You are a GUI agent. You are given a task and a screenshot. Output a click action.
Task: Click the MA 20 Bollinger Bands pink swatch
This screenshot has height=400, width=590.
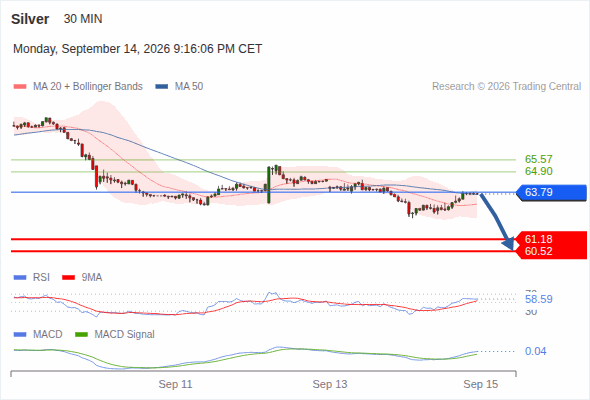pyautogui.click(x=20, y=87)
